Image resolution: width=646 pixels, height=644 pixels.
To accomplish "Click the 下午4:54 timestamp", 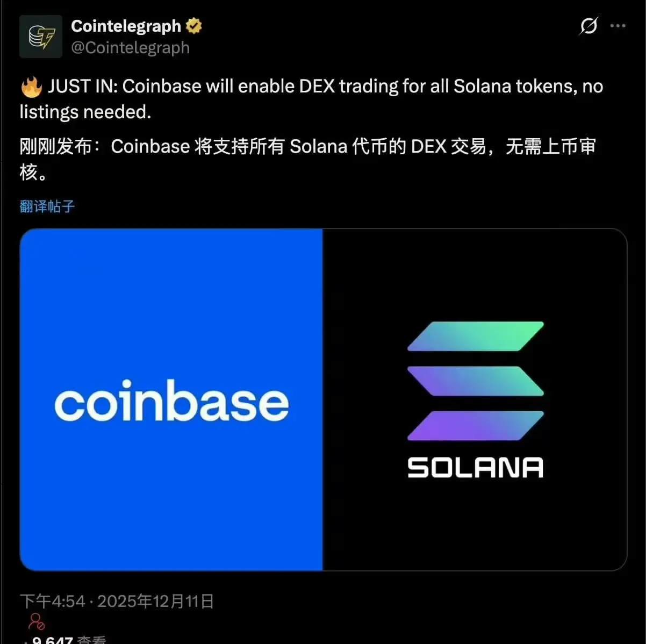I will point(53,601).
